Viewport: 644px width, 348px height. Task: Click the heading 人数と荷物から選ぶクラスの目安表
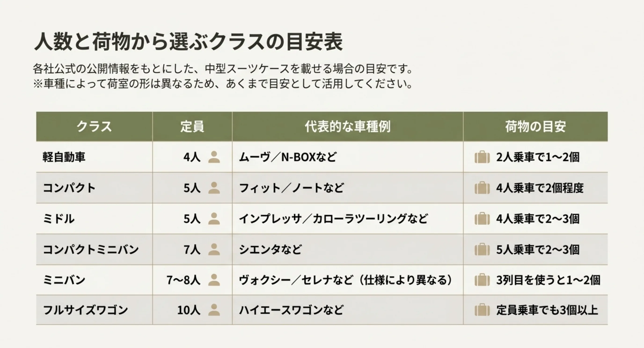click(x=188, y=42)
